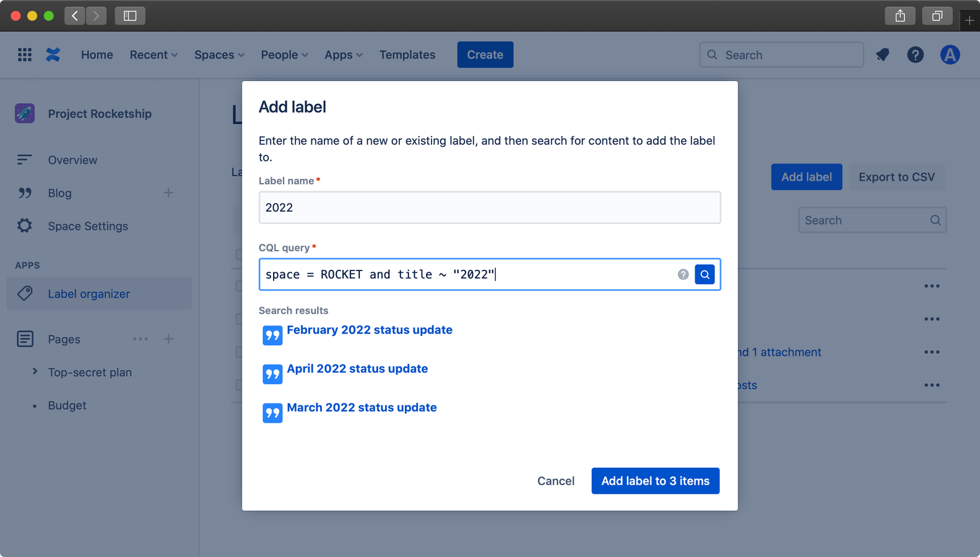Open actions menu for the attachment label row
Image resolution: width=980 pixels, height=557 pixels.
pyautogui.click(x=932, y=352)
